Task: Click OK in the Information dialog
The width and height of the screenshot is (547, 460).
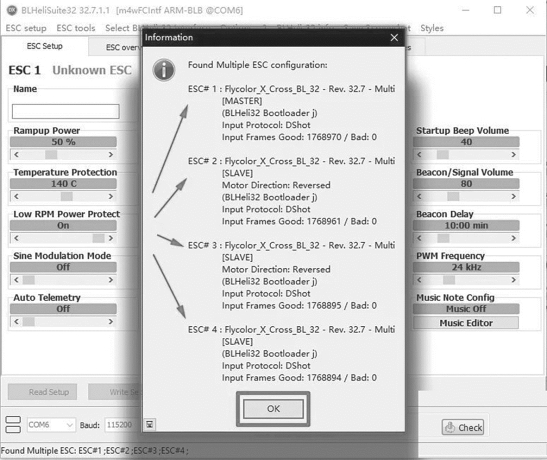Action: [x=273, y=409]
